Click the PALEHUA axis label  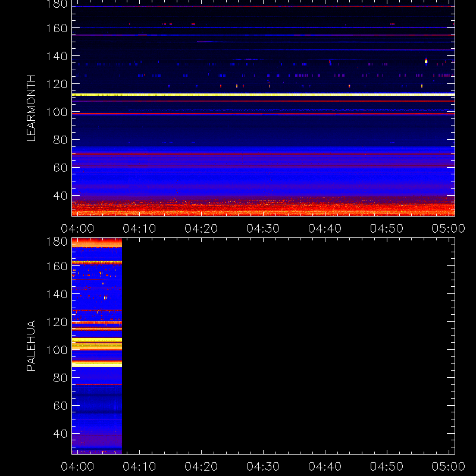tap(31, 346)
